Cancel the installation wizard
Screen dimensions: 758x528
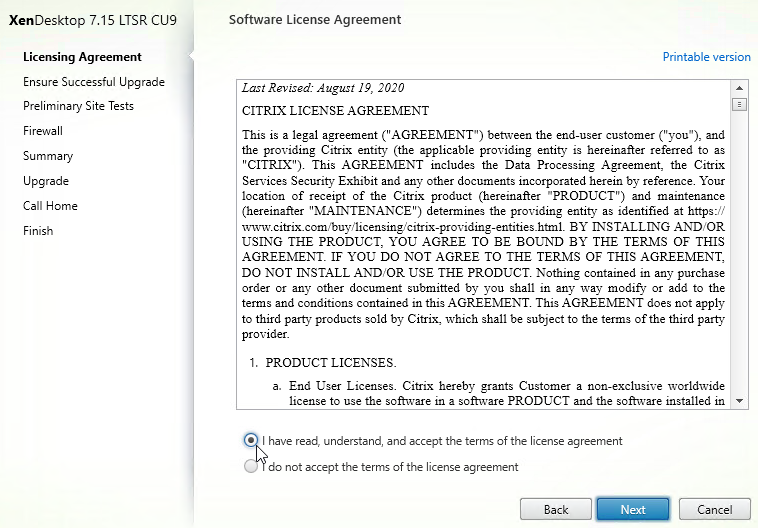714,510
